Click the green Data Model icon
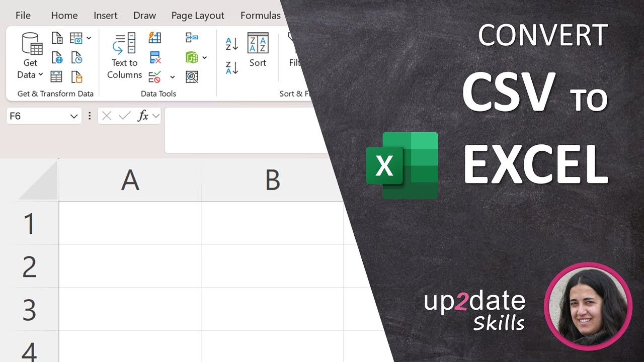 (192, 57)
